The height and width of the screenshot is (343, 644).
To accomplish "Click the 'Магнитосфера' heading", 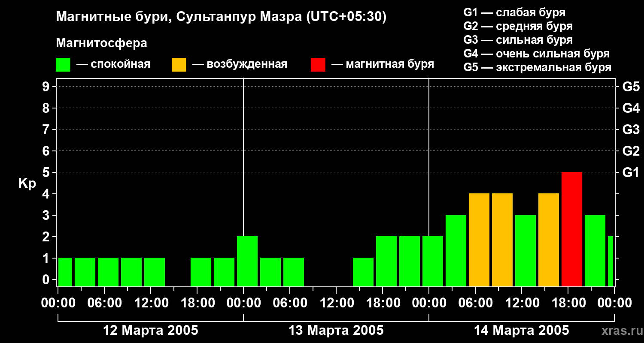I will (101, 43).
